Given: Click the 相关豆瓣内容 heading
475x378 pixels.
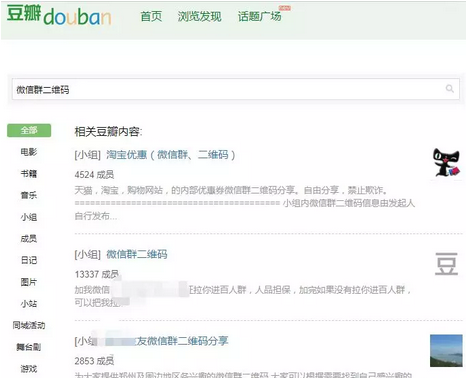Looking at the screenshot, I should [108, 132].
